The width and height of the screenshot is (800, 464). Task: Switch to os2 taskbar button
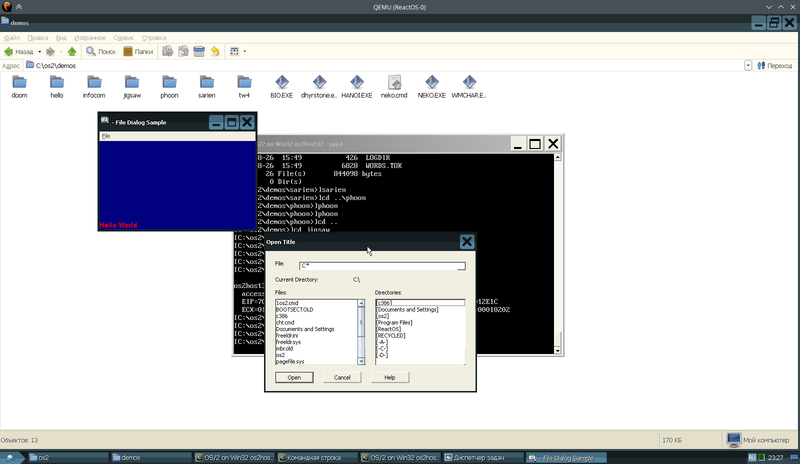(x=68, y=457)
